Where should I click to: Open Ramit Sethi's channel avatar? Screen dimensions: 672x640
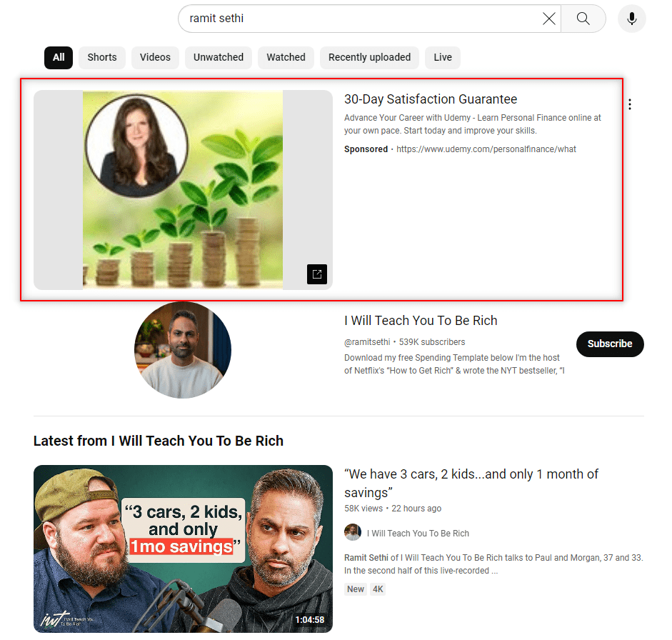tap(183, 350)
